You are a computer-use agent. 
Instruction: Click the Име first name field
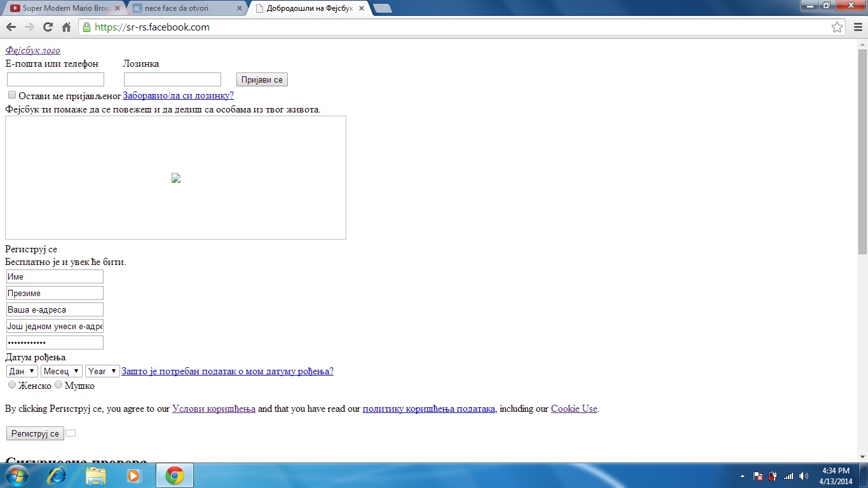point(55,276)
